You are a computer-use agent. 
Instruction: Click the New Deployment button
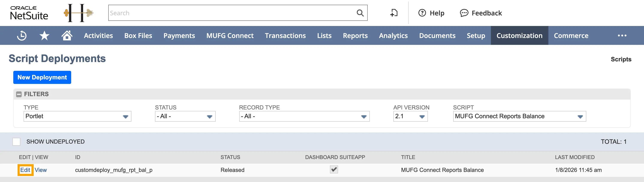tap(42, 77)
